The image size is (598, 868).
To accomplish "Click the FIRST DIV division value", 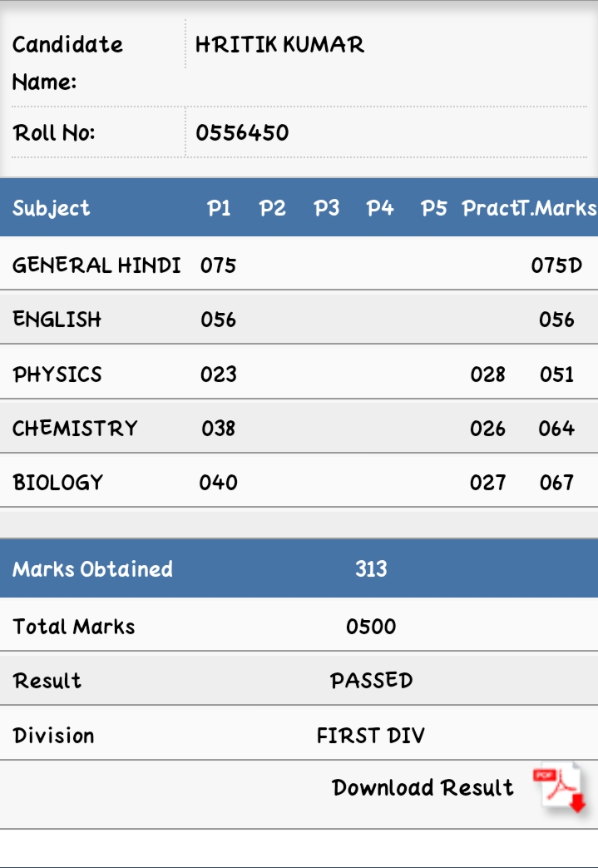I will (x=371, y=736).
